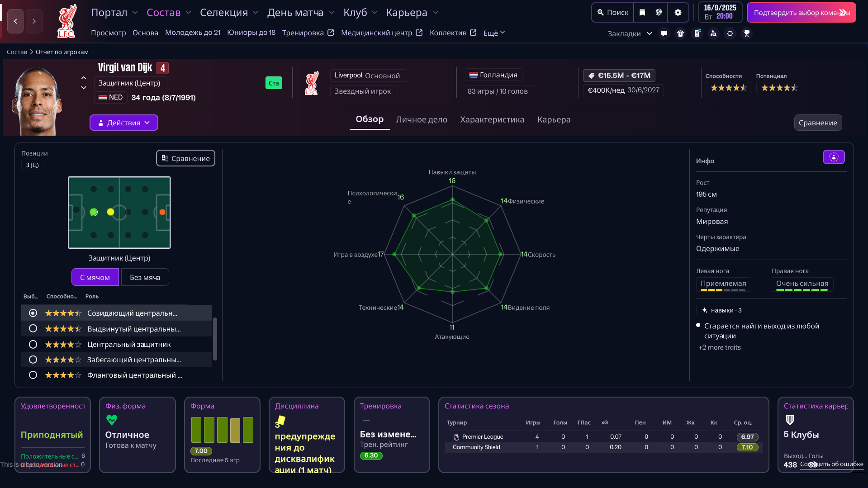The height and width of the screenshot is (488, 868).
Task: Open the player search shortcut icon
Action: tap(713, 33)
